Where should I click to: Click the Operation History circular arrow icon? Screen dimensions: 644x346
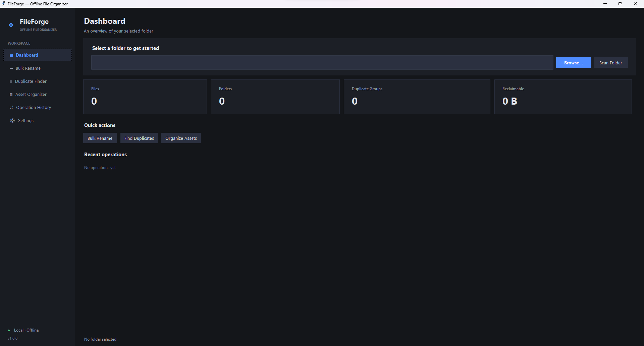click(11, 108)
